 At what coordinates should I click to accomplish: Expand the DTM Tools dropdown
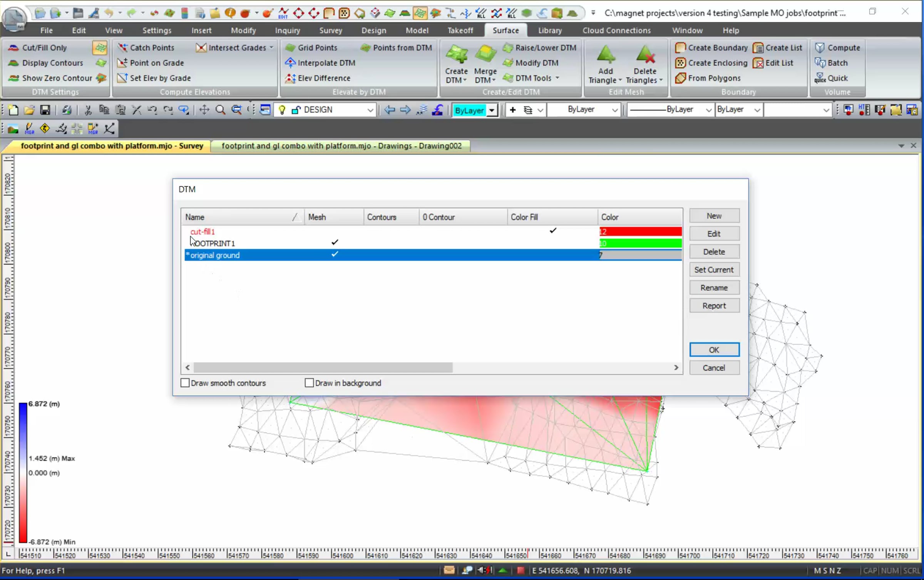click(x=557, y=78)
